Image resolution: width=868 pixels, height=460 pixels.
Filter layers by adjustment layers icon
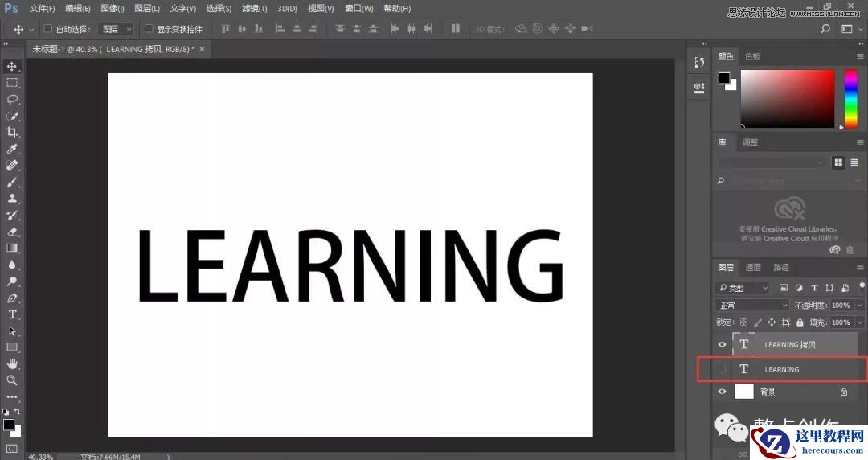point(798,288)
